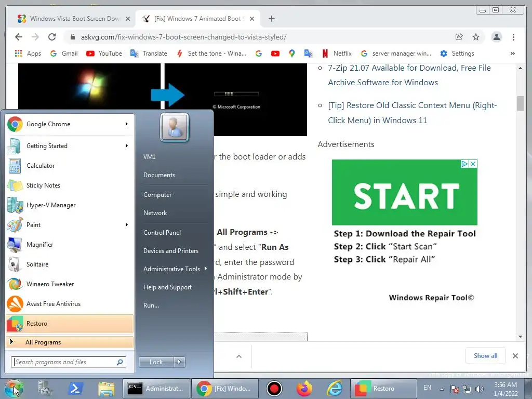Open Computer from Start menu
The height and width of the screenshot is (399, 532).
157,195
